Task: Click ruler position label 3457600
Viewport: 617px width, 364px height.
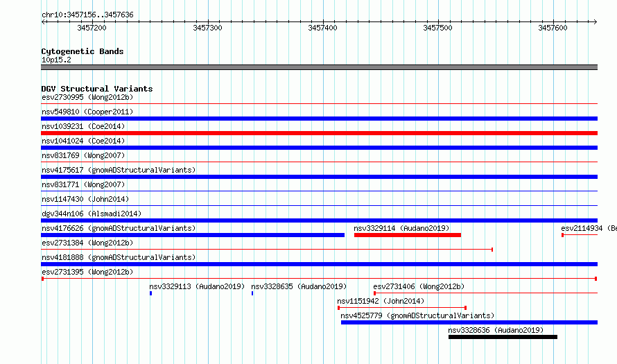Action: click(553, 28)
